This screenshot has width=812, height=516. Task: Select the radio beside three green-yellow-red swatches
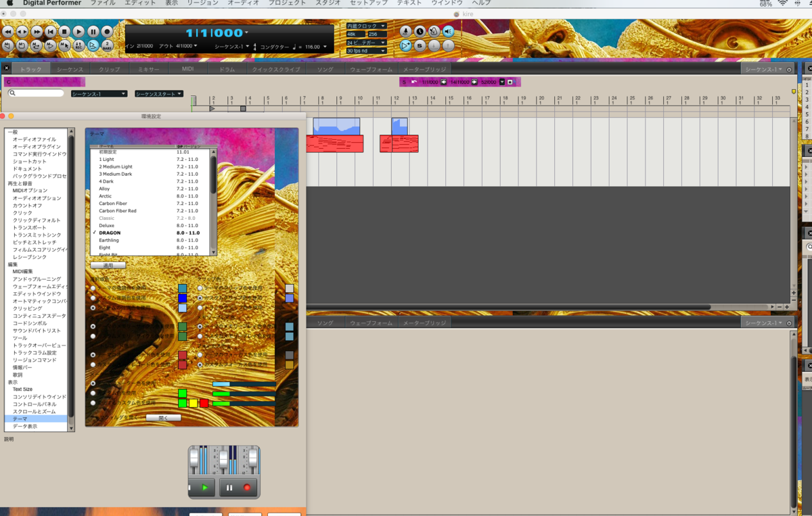click(x=93, y=403)
